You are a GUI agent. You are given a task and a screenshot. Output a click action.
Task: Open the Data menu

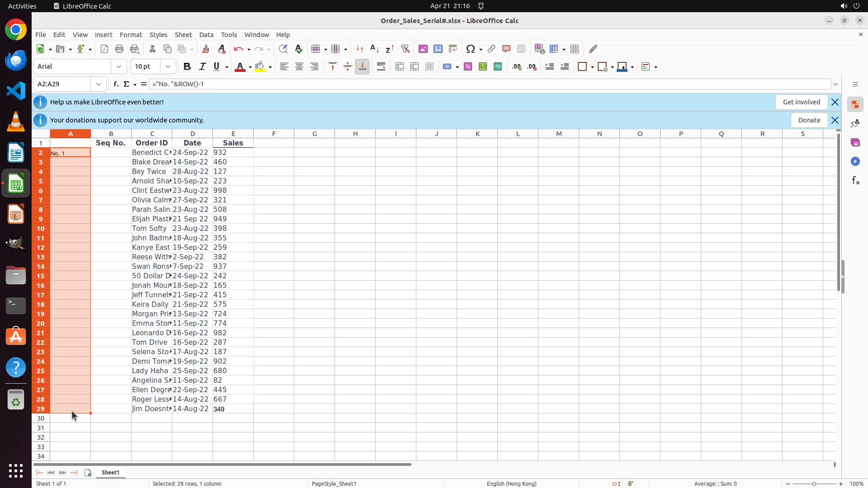tap(206, 35)
